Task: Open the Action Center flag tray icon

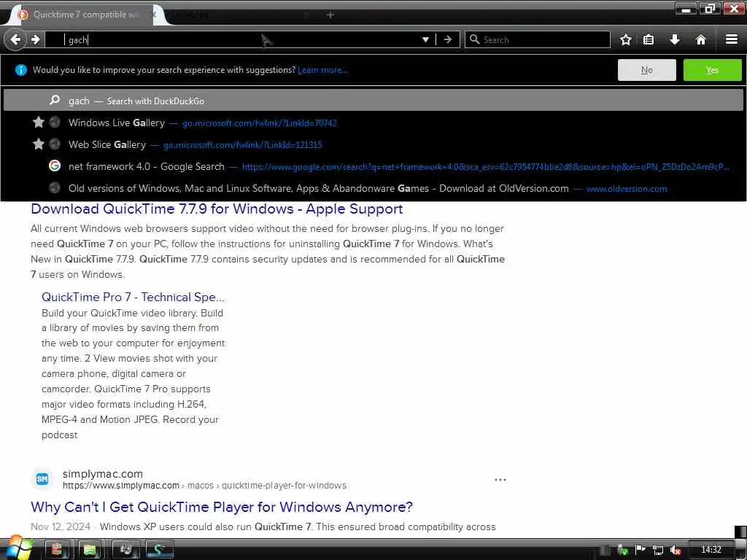Action: coord(640,550)
